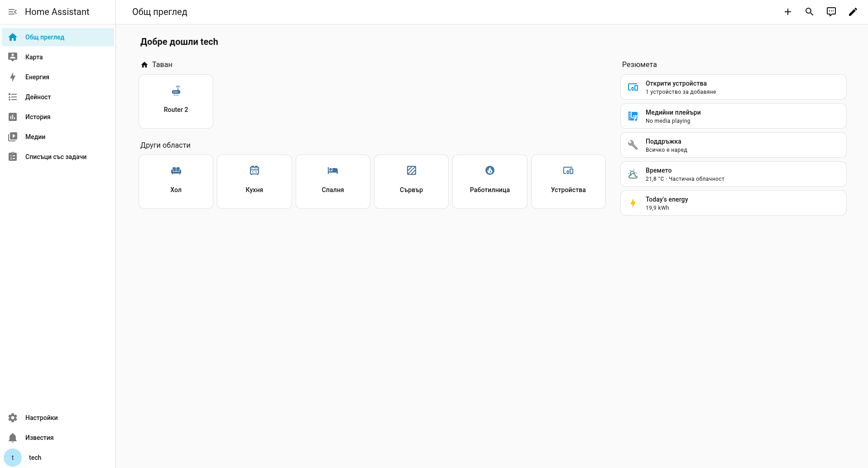Click the Таван area heading
The width and height of the screenshot is (868, 468).
pyautogui.click(x=157, y=65)
